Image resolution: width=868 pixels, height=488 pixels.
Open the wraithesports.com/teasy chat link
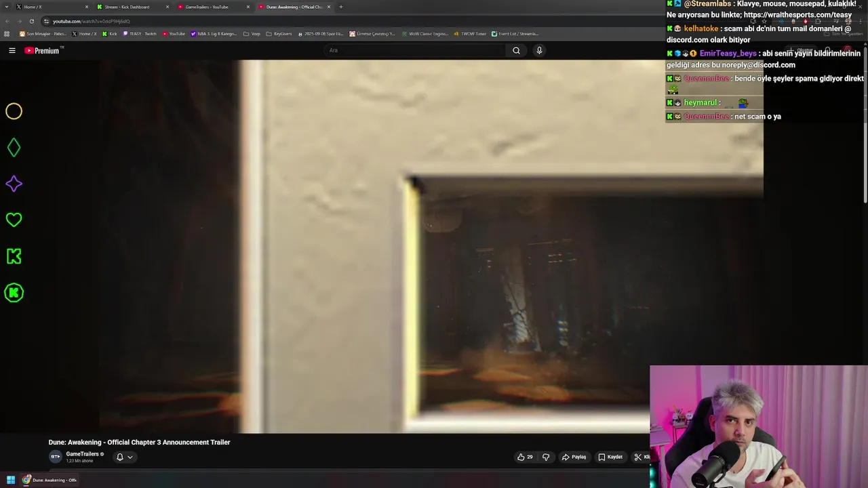click(797, 14)
